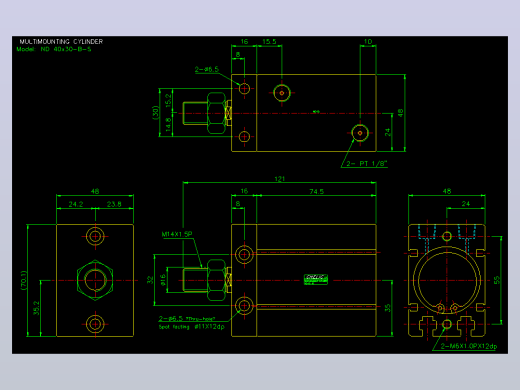
Task: Click the 121 overall length dimension
Action: click(x=279, y=179)
